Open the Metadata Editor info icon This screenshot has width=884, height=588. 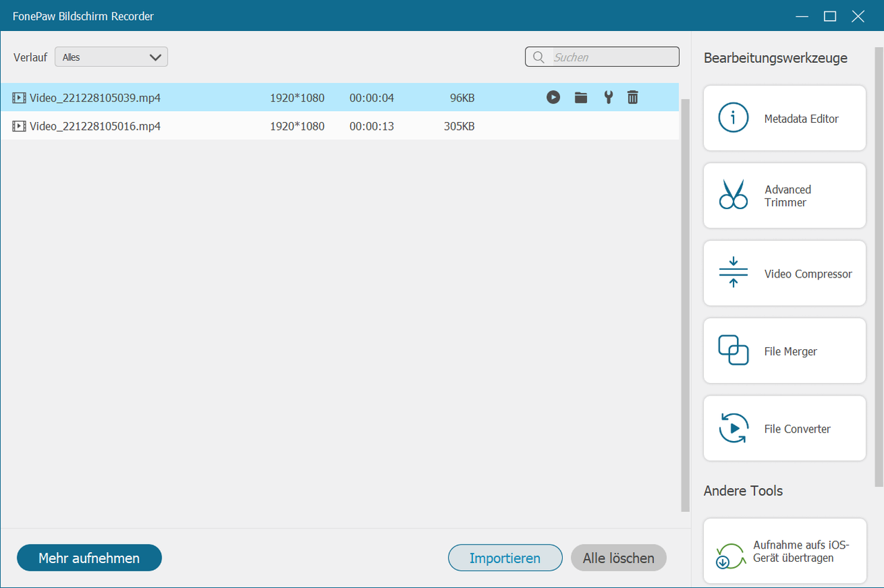[733, 118]
